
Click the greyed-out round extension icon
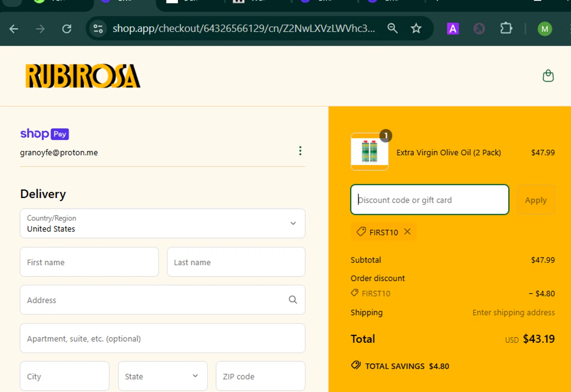479,29
